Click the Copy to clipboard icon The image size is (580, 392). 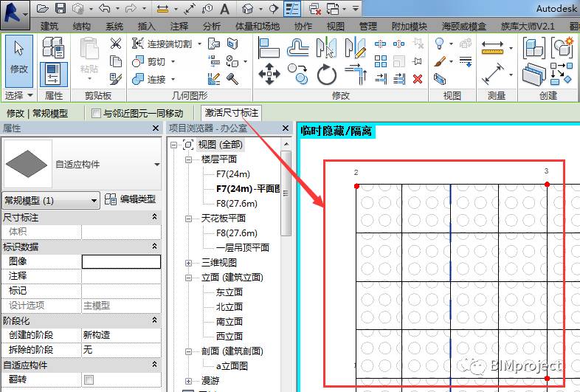[x=116, y=61]
